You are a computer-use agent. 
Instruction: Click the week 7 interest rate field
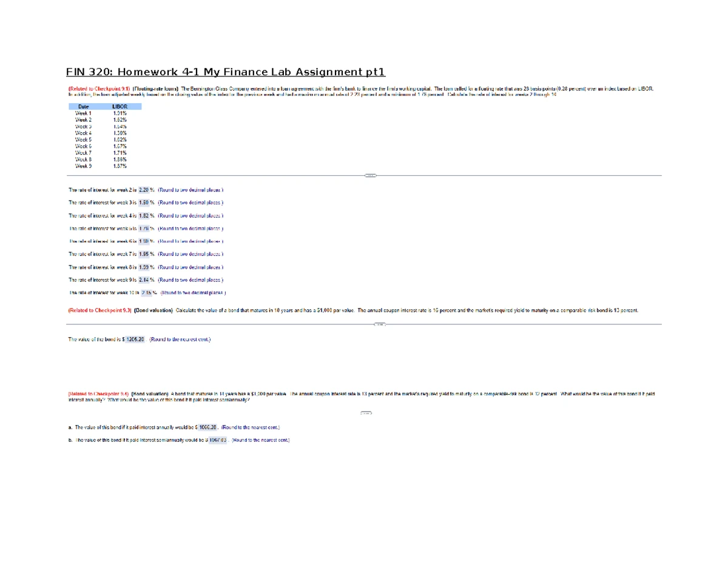[x=146, y=254]
